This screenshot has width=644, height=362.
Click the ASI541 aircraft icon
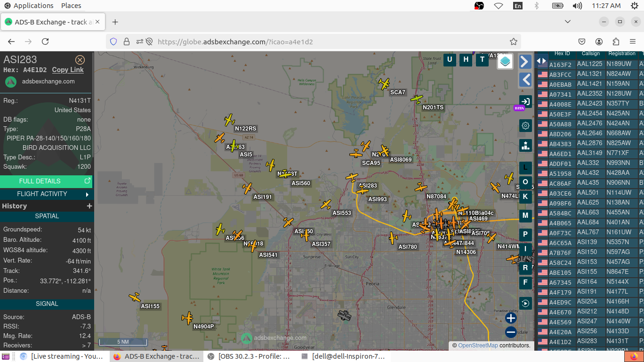click(x=252, y=246)
